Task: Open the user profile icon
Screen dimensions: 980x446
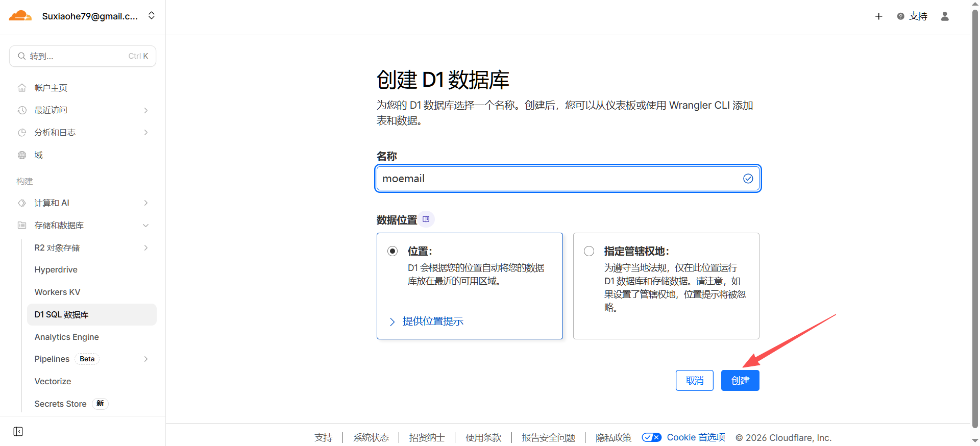Action: pos(945,16)
